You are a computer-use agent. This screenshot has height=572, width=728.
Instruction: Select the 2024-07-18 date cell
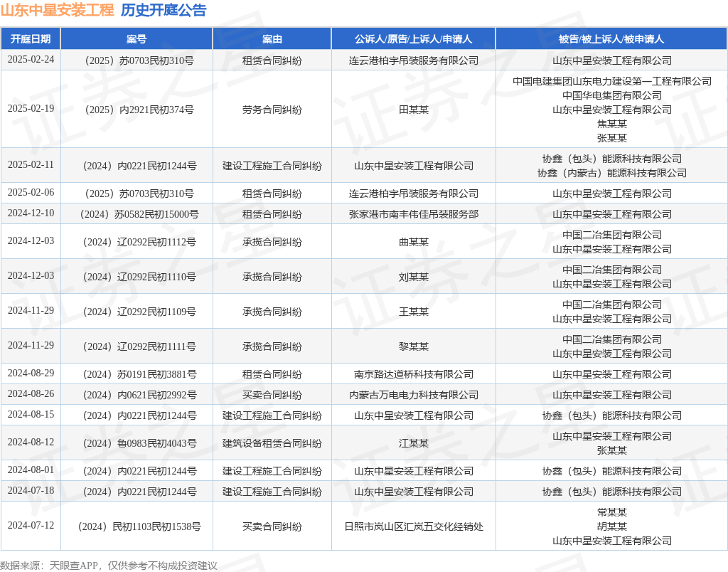tap(31, 491)
